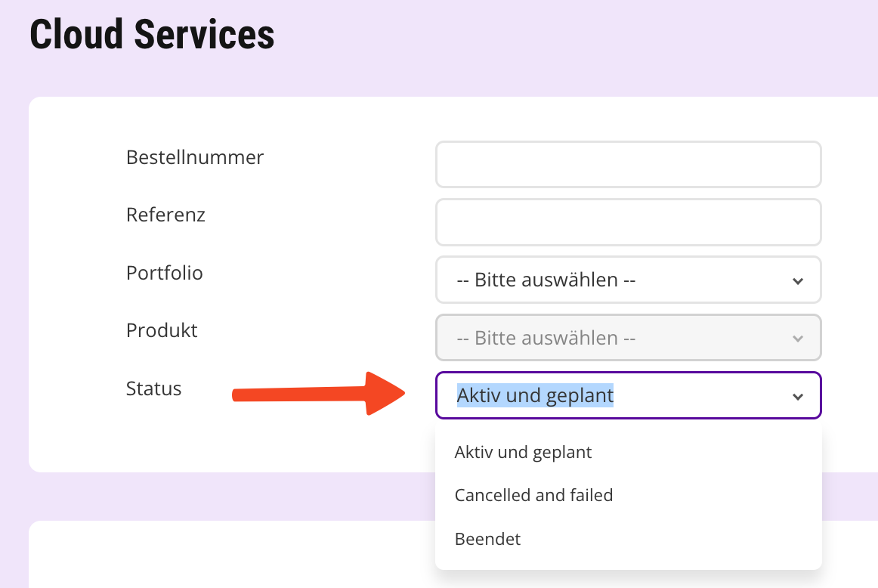Click the "Produkt" field label
Image resolution: width=878 pixels, height=588 pixels.
162,330
